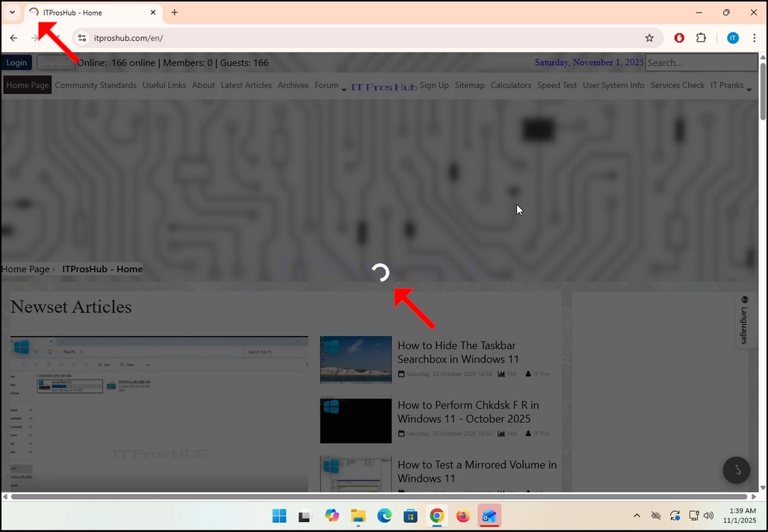
Task: Open the white cliffs article thumbnail
Action: coord(356,359)
